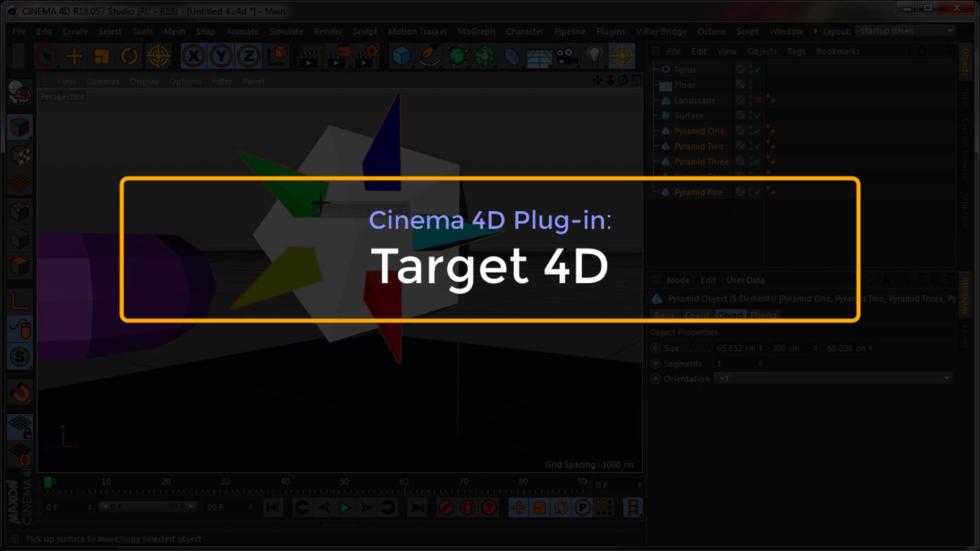Open the Startup layout dropdown

(906, 31)
